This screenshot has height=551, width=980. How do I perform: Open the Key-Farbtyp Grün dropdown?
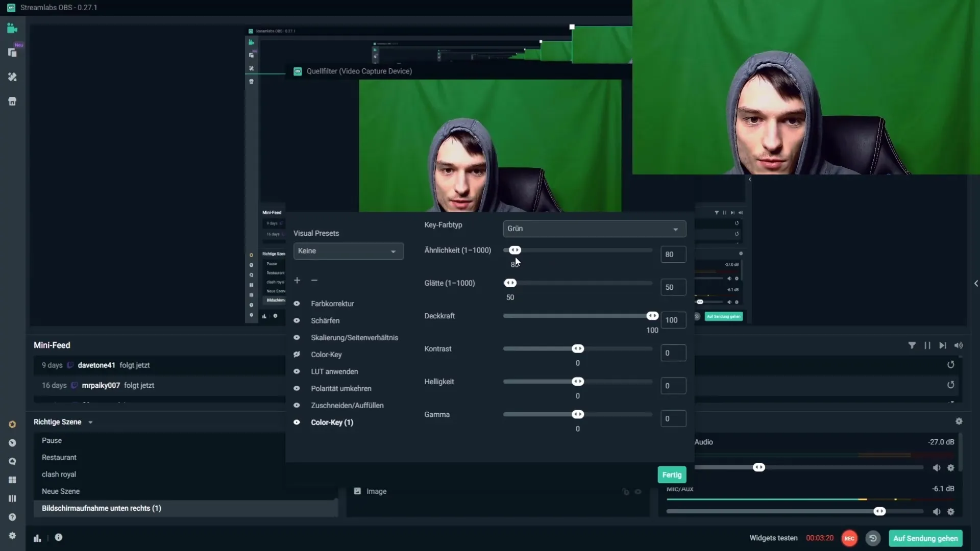click(x=595, y=229)
